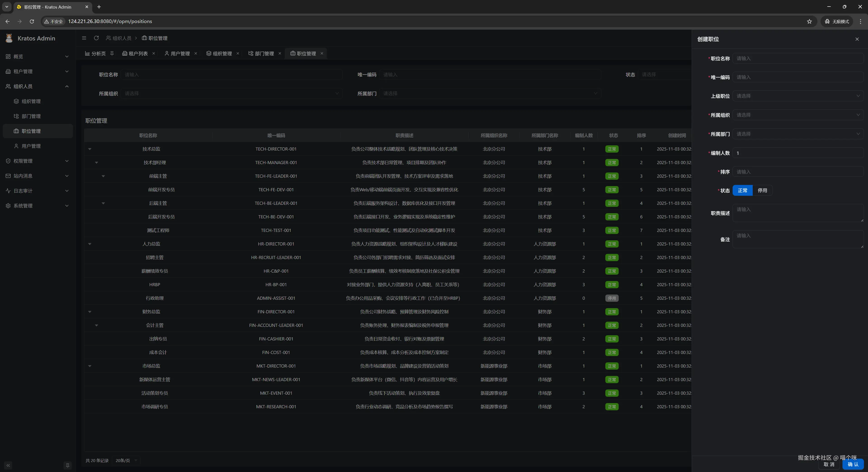
Task: Select 正常 status option in form
Action: point(742,190)
